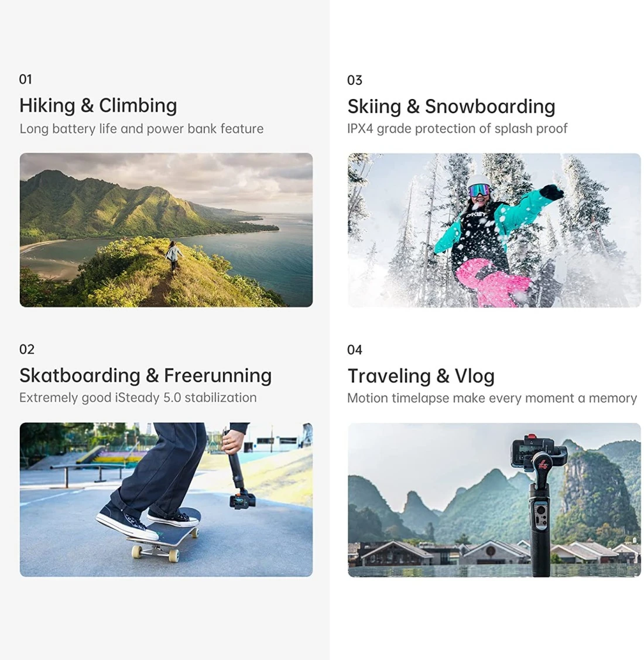
Task: Click the Traveling & Vlog heading
Action: click(x=420, y=376)
